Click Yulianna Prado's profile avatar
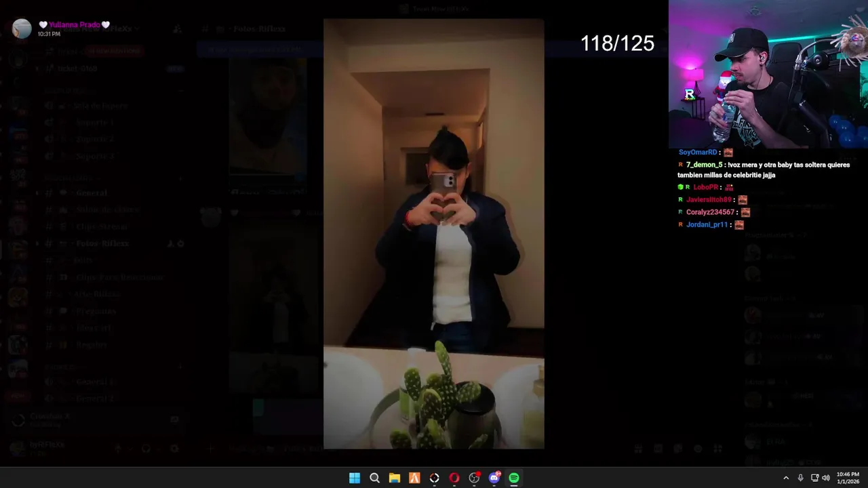The height and width of the screenshot is (488, 868). [22, 28]
